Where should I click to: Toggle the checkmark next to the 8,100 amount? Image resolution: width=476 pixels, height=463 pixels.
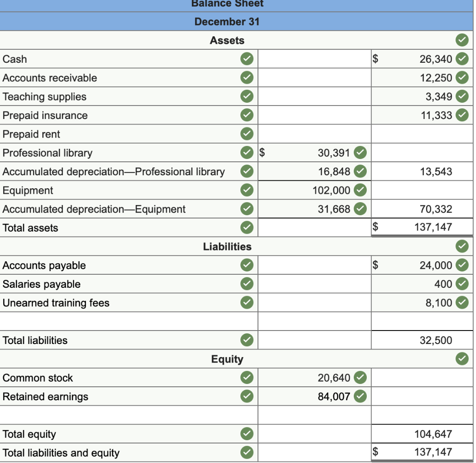[463, 303]
